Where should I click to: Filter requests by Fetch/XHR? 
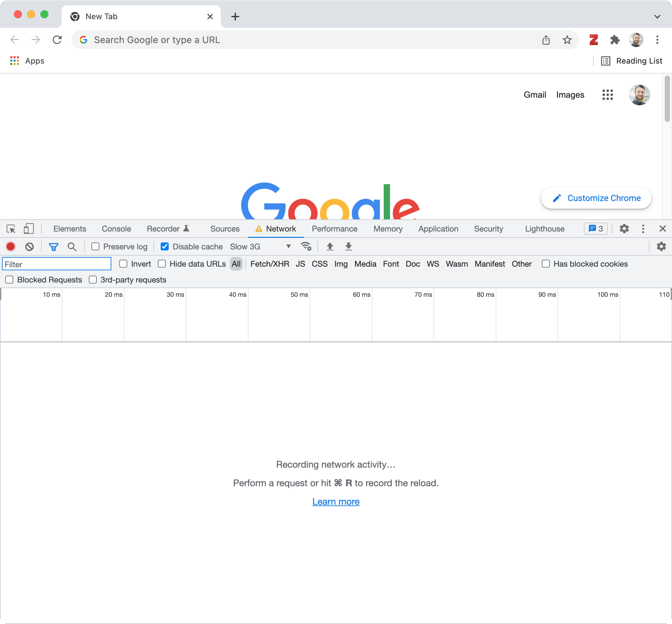tap(270, 264)
